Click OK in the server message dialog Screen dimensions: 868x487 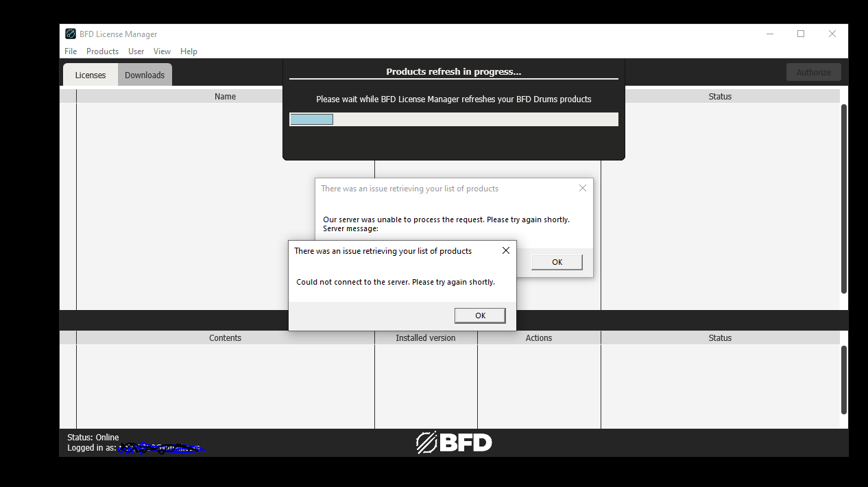pyautogui.click(x=557, y=262)
